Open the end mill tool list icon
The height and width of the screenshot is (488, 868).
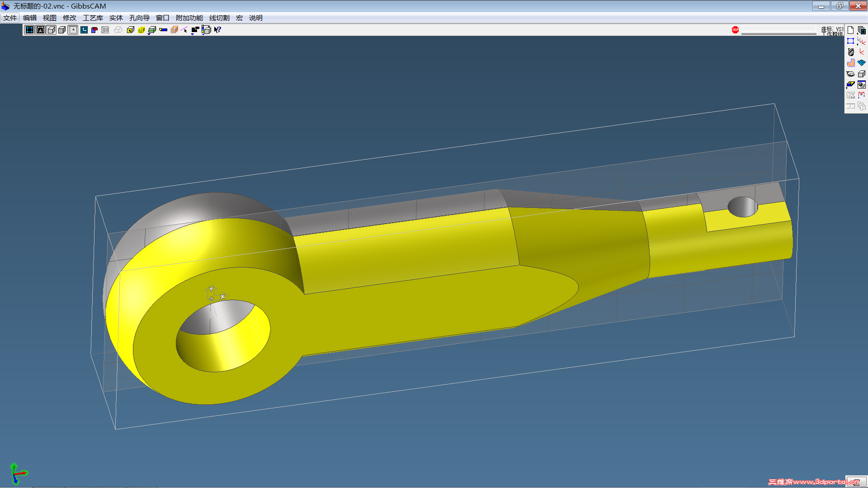(x=850, y=52)
